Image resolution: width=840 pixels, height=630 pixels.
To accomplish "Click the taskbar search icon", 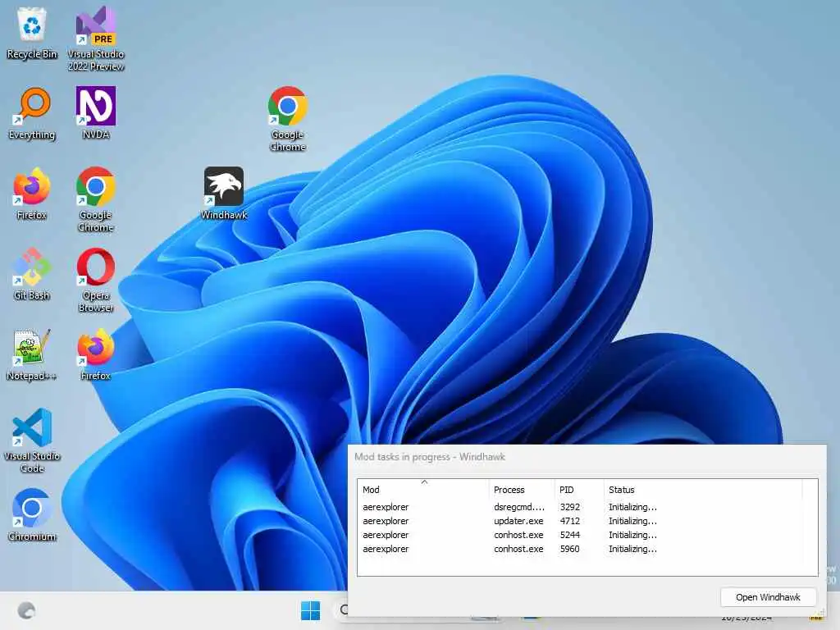I will (344, 610).
